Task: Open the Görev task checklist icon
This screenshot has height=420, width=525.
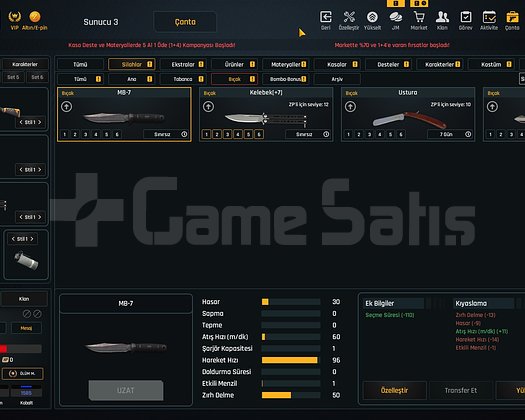Action: (x=466, y=17)
